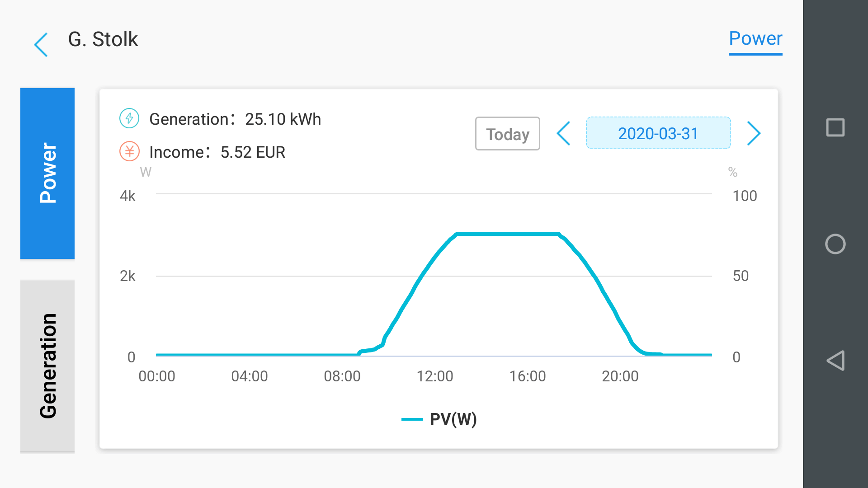
Task: Go to the previous day arrow
Action: tap(563, 133)
